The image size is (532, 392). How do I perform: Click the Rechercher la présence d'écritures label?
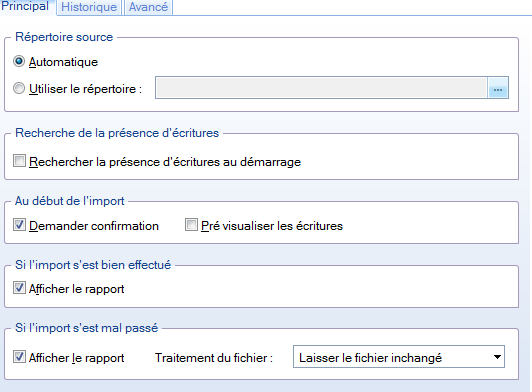(x=165, y=162)
